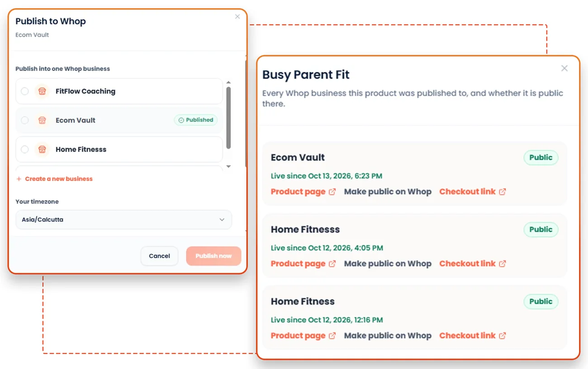Click the Public badge on Home Fitnesss card
Viewport: 588px width, 369px height.
[x=541, y=230]
